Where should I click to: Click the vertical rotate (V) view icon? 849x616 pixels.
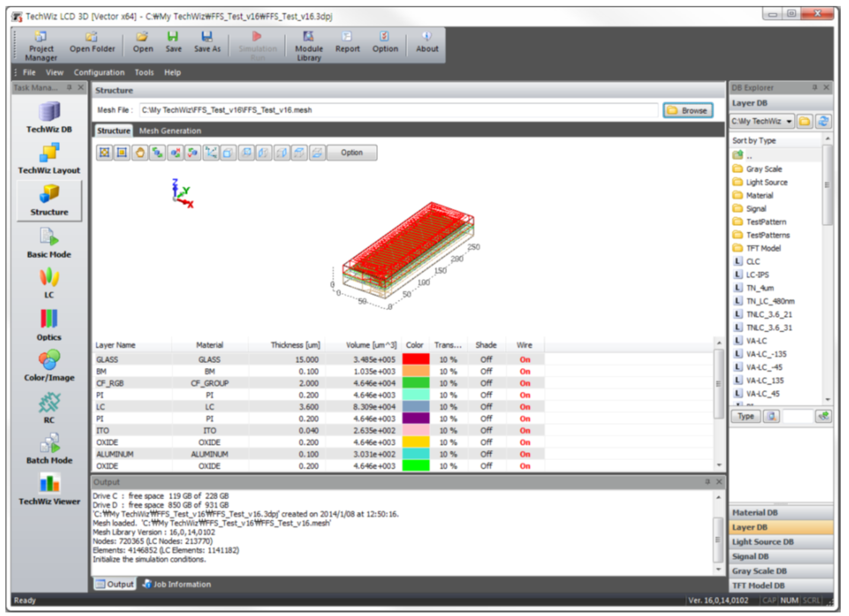click(x=193, y=152)
